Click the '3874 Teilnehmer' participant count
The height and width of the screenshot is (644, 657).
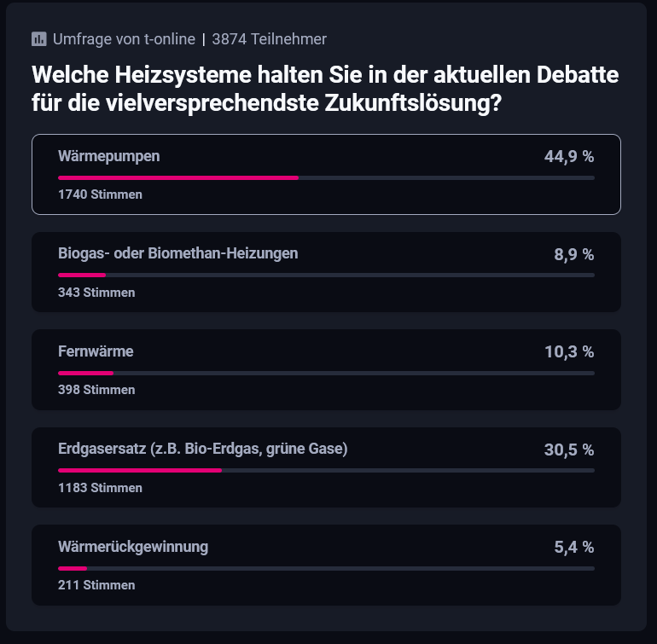(269, 39)
